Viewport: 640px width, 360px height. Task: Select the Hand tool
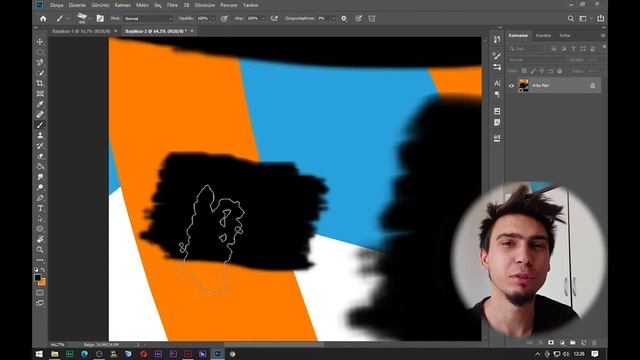coord(40,239)
